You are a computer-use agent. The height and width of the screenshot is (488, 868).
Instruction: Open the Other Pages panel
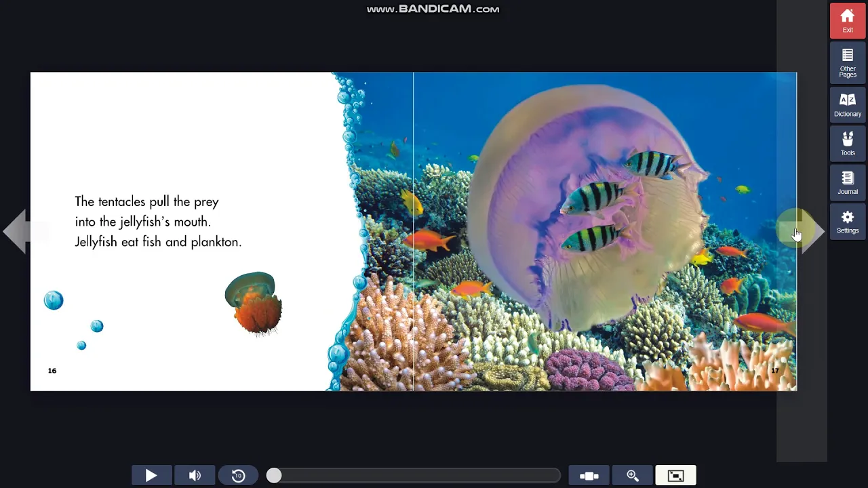[x=848, y=62]
